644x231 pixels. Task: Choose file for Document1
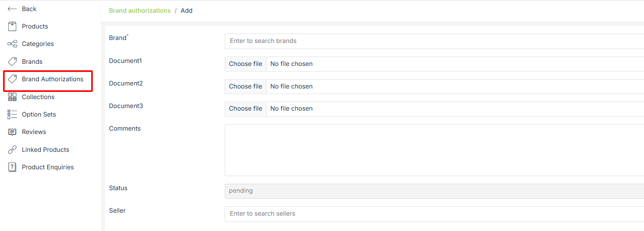click(x=246, y=64)
